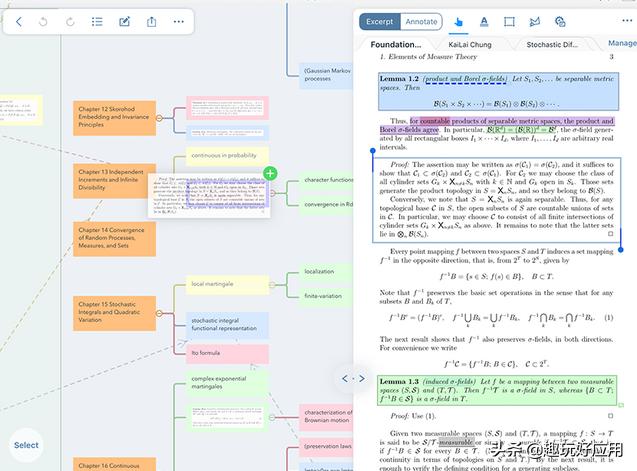Select Chapter 14 Convergence of Random Processes node
This screenshot has width=637, height=471.
click(x=115, y=239)
